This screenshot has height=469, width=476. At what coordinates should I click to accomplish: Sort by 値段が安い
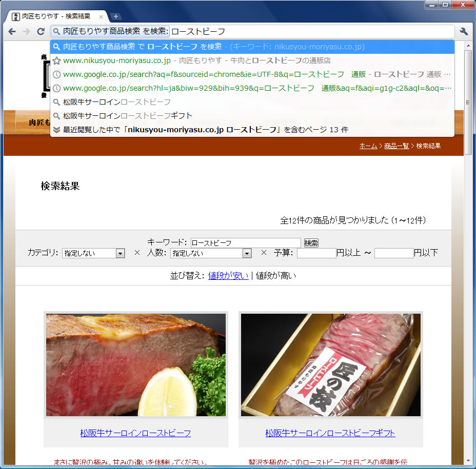228,275
